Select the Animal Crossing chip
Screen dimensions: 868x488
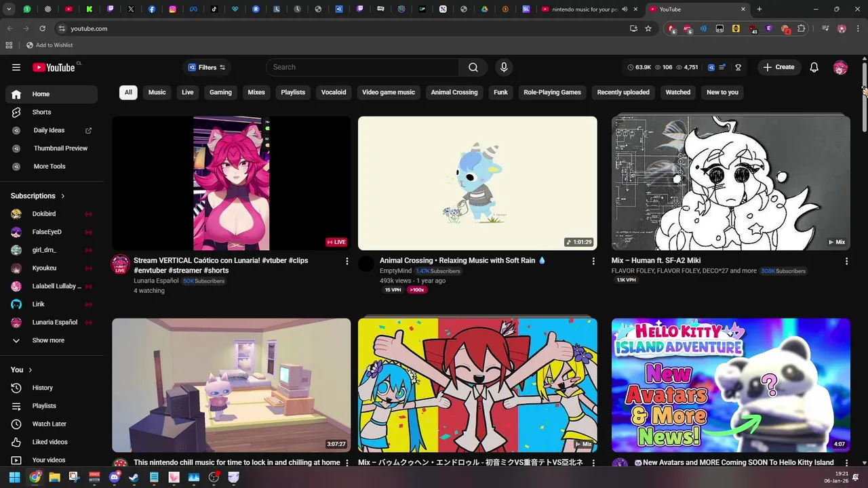pos(454,92)
